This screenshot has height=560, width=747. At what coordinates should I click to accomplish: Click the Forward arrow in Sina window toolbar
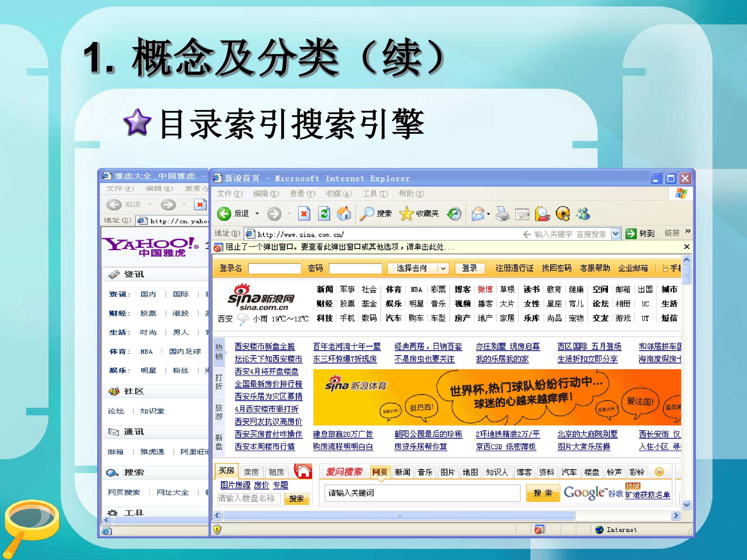(x=274, y=214)
